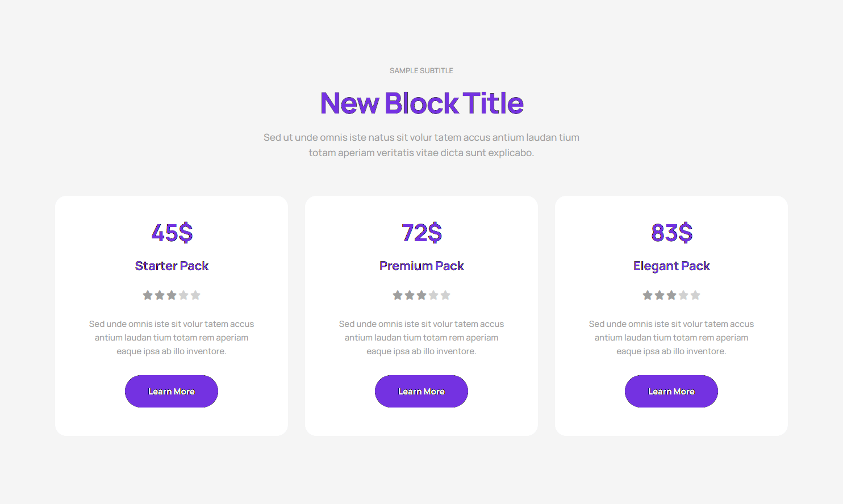Select the Elegant Pack heading

(x=671, y=266)
